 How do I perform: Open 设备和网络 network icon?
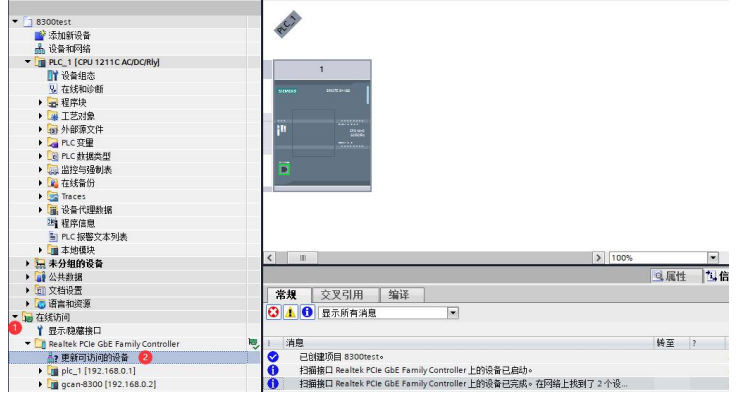40,49
